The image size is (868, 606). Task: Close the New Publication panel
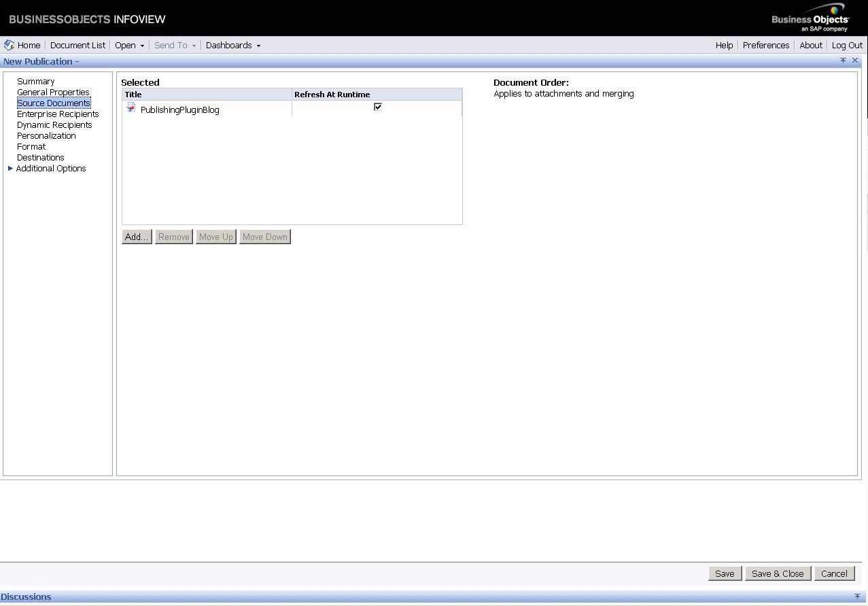click(855, 61)
